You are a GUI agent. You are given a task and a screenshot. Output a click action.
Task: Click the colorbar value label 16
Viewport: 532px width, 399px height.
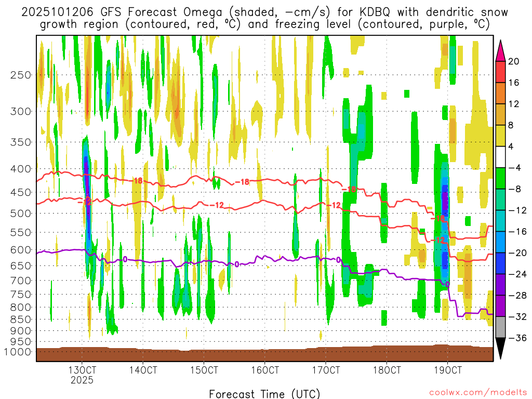click(x=514, y=83)
